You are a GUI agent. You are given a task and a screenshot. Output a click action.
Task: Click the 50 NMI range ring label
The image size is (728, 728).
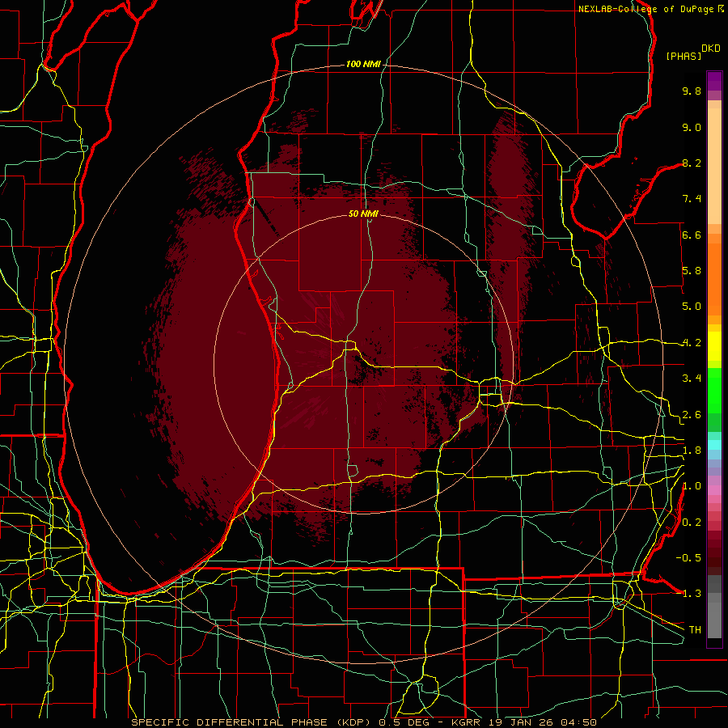pos(363,214)
